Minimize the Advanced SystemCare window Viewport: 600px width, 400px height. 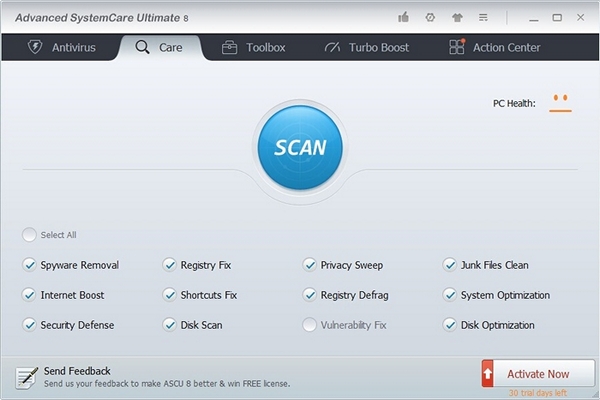point(534,18)
